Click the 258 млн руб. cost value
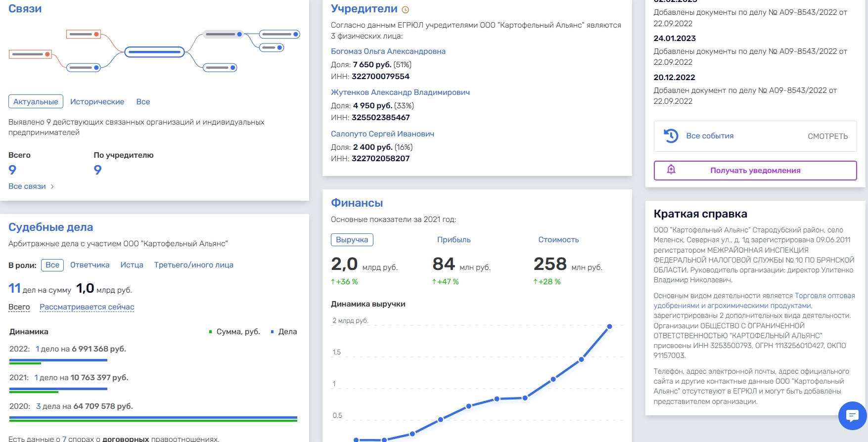 [568, 264]
